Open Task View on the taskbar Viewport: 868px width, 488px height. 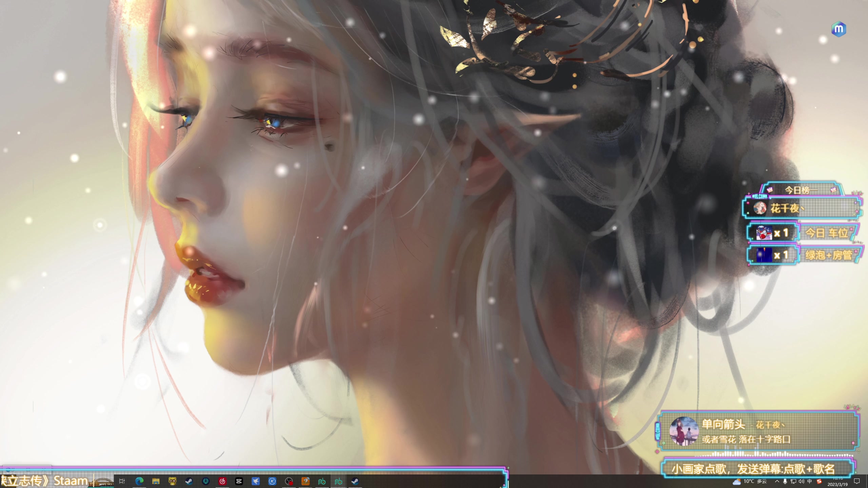[122, 481]
